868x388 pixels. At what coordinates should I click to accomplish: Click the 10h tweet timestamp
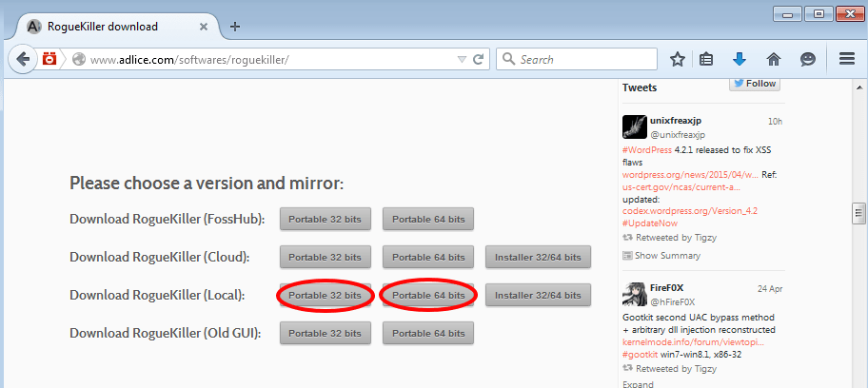click(x=775, y=121)
